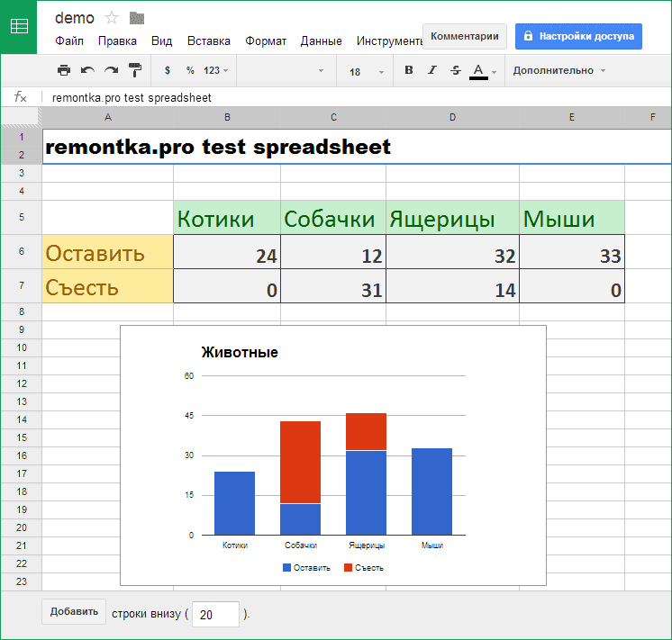Select row 5 header

click(22, 217)
